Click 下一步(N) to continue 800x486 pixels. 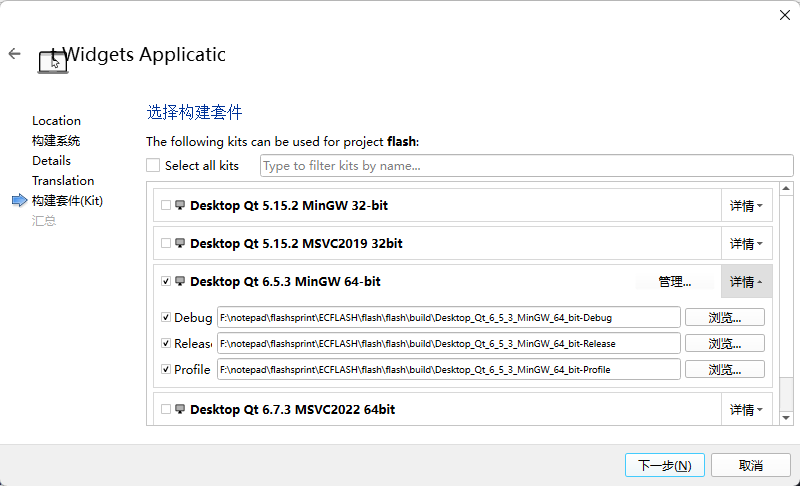coord(665,465)
